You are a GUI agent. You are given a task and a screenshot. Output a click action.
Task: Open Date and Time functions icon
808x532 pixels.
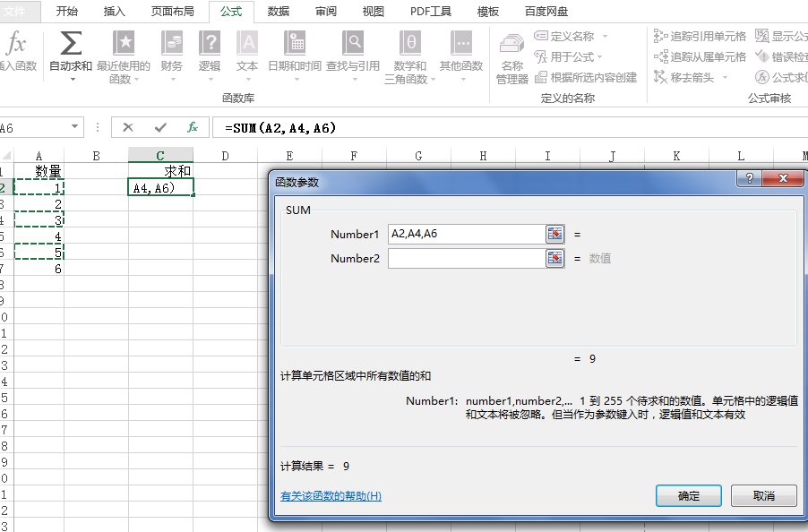[x=295, y=42]
